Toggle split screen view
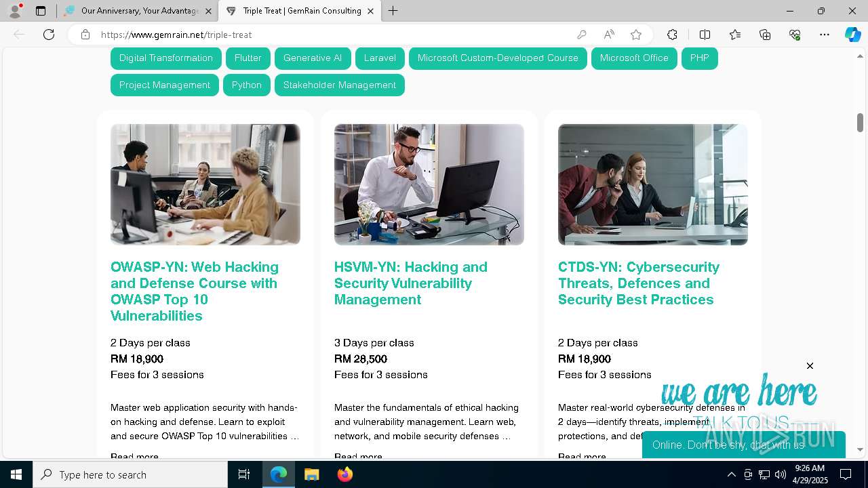The height and width of the screenshot is (488, 868). 705,35
